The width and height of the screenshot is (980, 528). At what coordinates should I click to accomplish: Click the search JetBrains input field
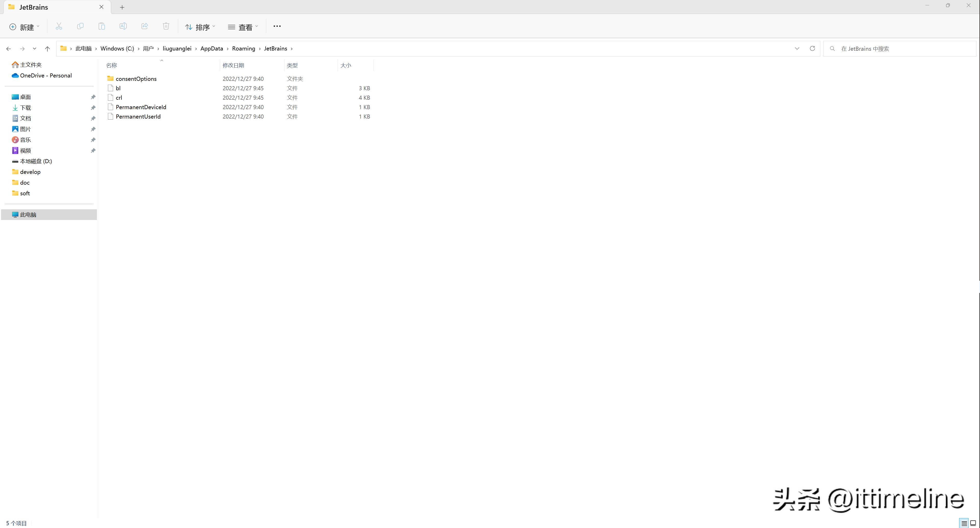(902, 49)
